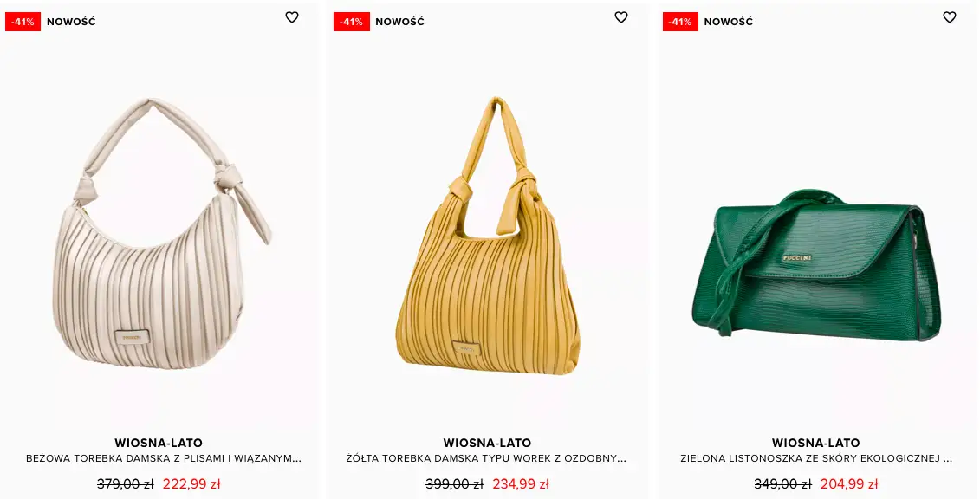Image resolution: width=980 pixels, height=499 pixels.
Task: Open Żółta torebka damska typu worek link
Action: (x=486, y=458)
